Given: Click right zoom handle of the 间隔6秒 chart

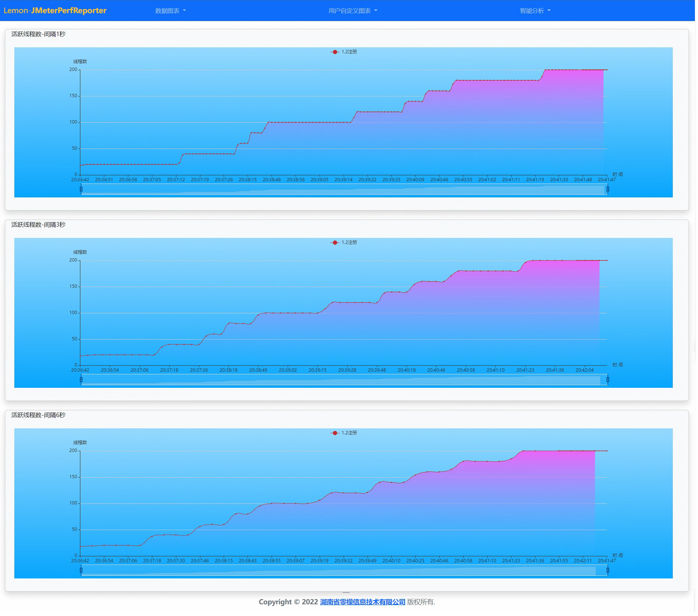Looking at the screenshot, I should point(608,570).
